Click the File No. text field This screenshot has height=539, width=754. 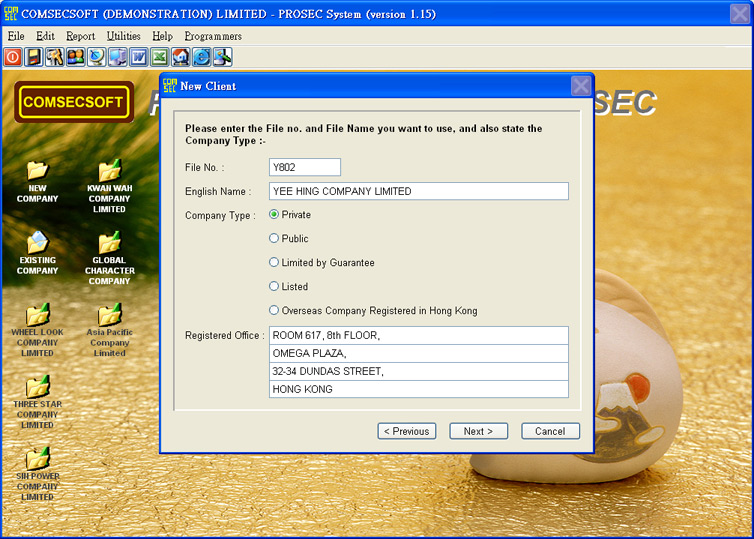[305, 167]
